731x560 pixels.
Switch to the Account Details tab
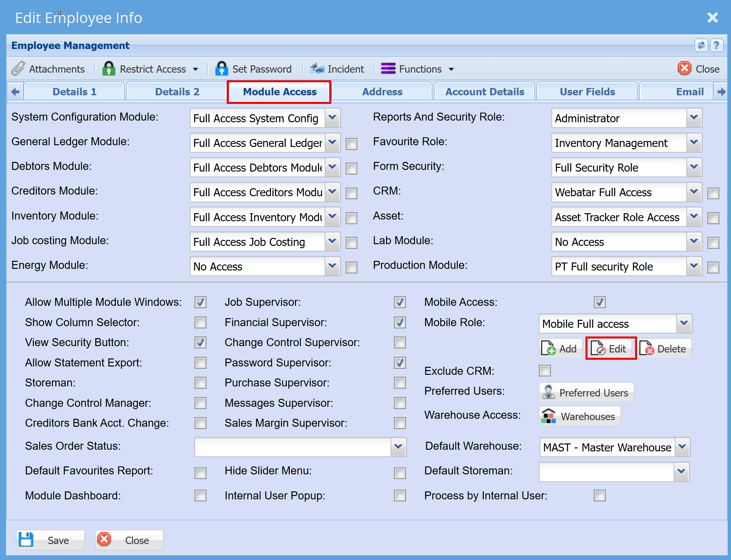[485, 92]
